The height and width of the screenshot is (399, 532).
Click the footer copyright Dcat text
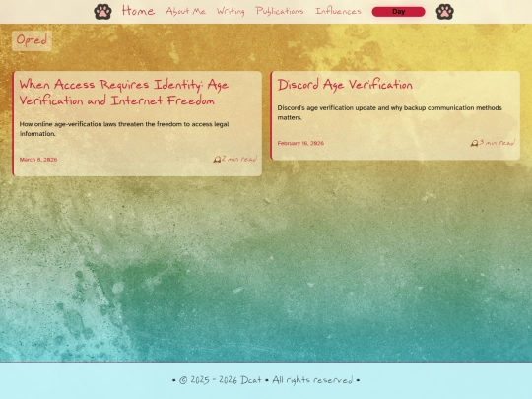266,380
